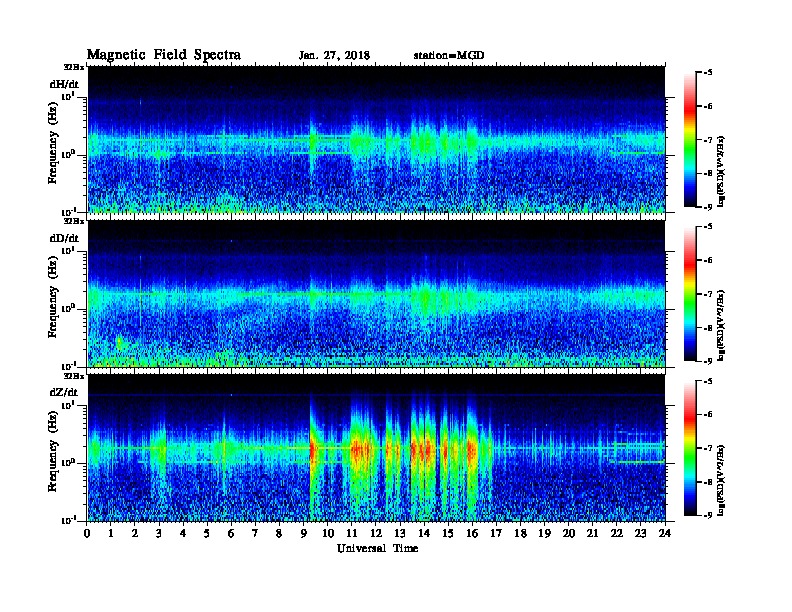The width and height of the screenshot is (792, 612).
Task: Click hour '18' on Universal Time axis
Action: coord(520,534)
